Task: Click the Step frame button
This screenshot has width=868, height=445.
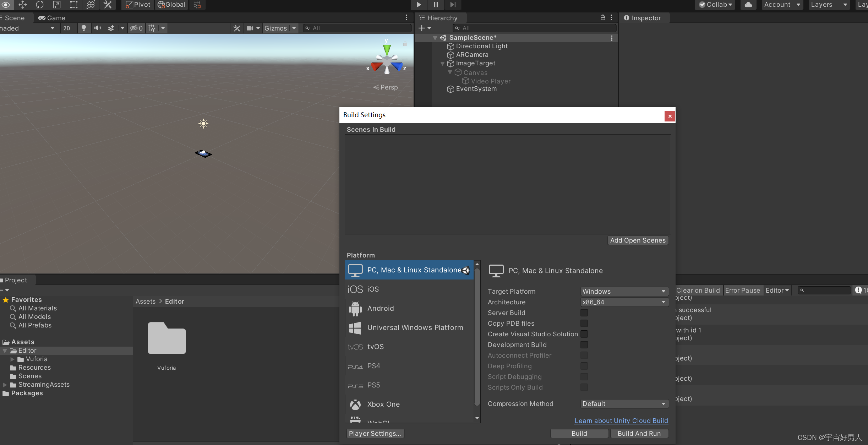Action: 453,5
